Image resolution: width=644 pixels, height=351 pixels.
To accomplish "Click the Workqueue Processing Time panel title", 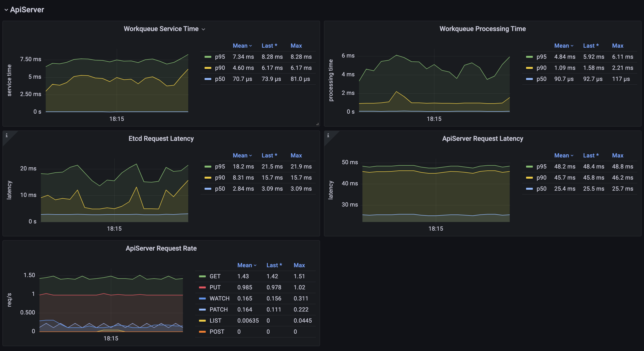I will click(x=482, y=29).
